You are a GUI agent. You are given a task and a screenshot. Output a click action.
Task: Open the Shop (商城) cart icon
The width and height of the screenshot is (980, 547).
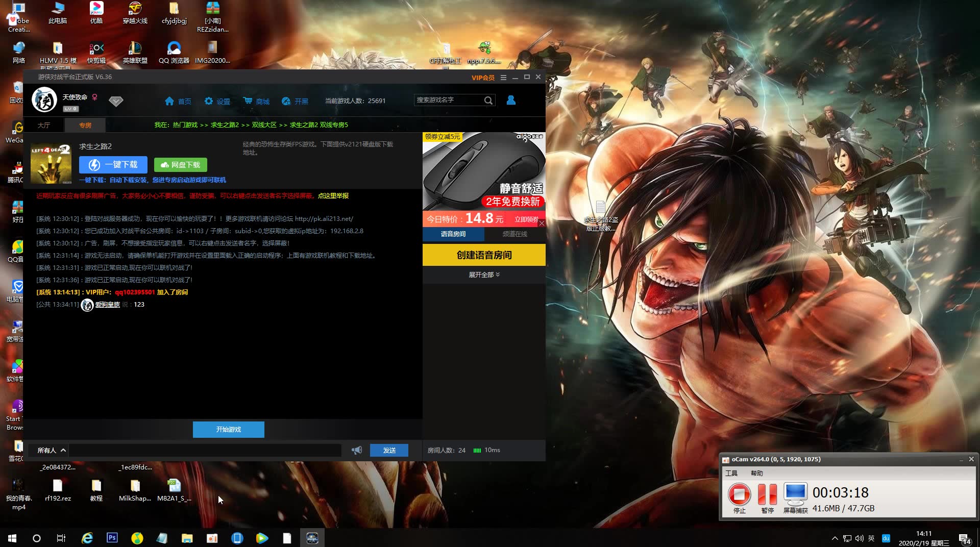248,101
